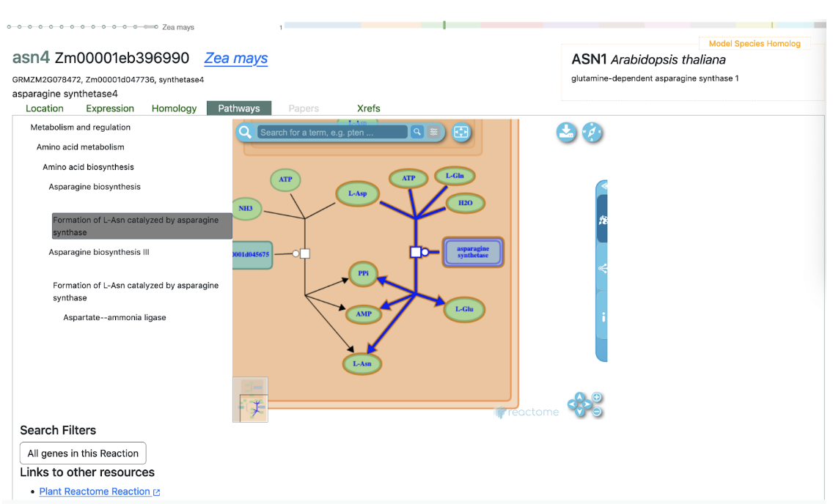Fit diagram to screen icon

coord(460,132)
